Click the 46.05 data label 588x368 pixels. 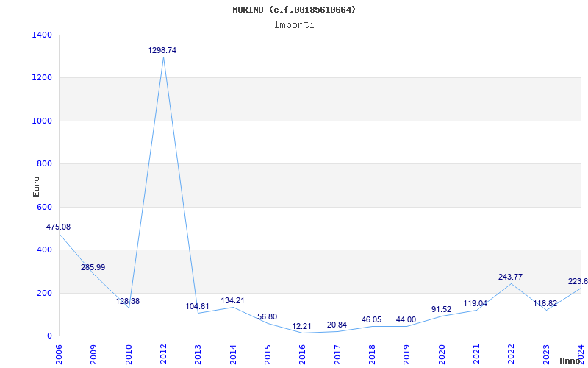[371, 319]
